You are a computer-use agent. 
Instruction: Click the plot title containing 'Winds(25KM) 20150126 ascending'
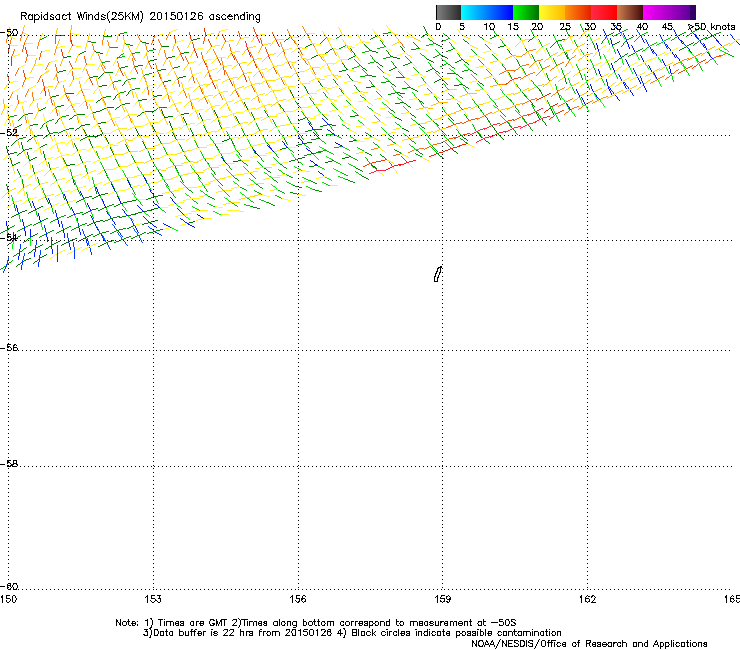click(140, 17)
